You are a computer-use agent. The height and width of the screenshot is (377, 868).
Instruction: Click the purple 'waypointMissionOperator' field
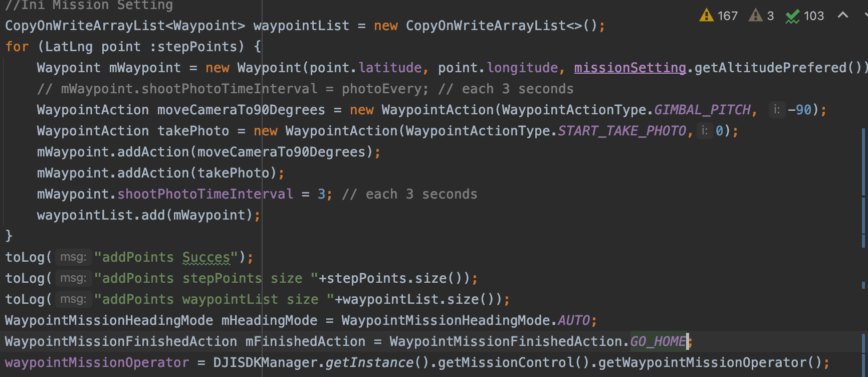click(97, 362)
